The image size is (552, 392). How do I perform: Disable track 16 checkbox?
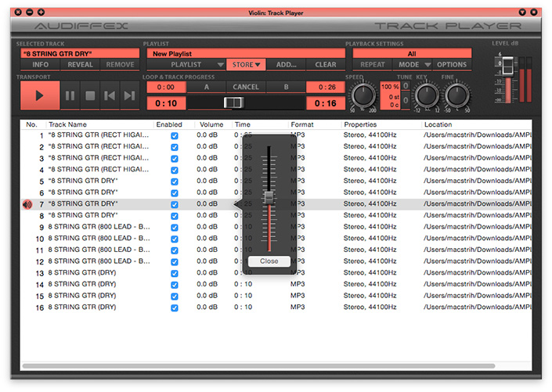(175, 308)
